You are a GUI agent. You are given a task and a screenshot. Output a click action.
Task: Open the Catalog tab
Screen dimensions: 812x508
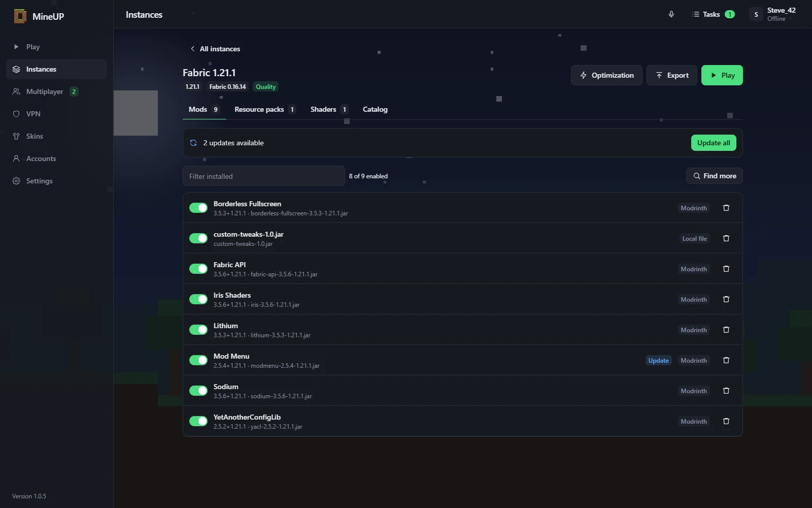[375, 109]
